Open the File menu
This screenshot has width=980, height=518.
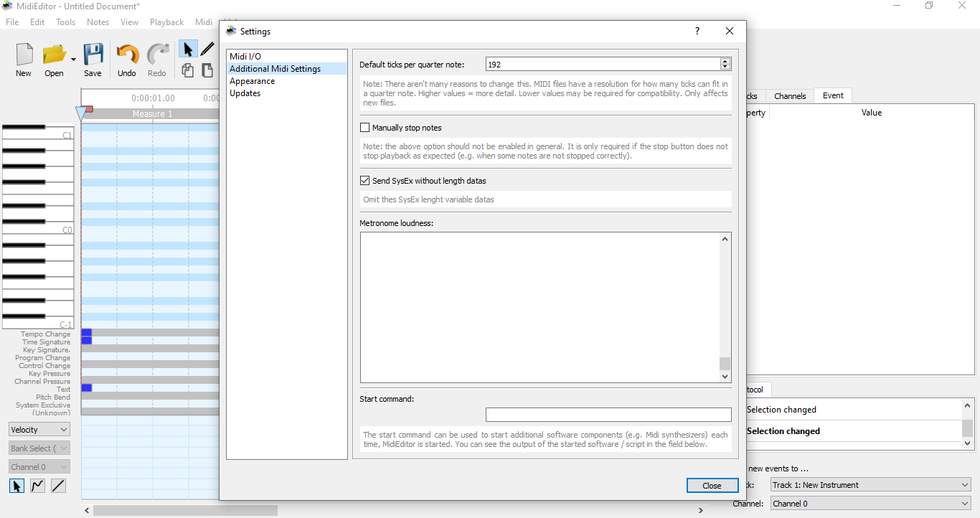coord(12,22)
